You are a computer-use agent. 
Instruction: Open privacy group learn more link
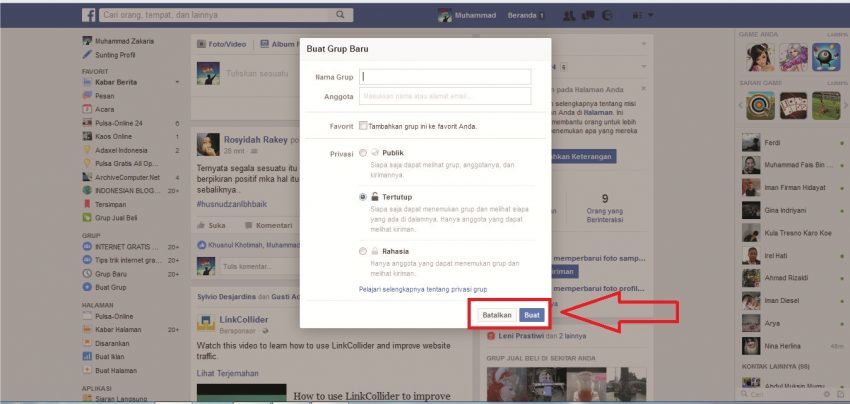pos(423,290)
